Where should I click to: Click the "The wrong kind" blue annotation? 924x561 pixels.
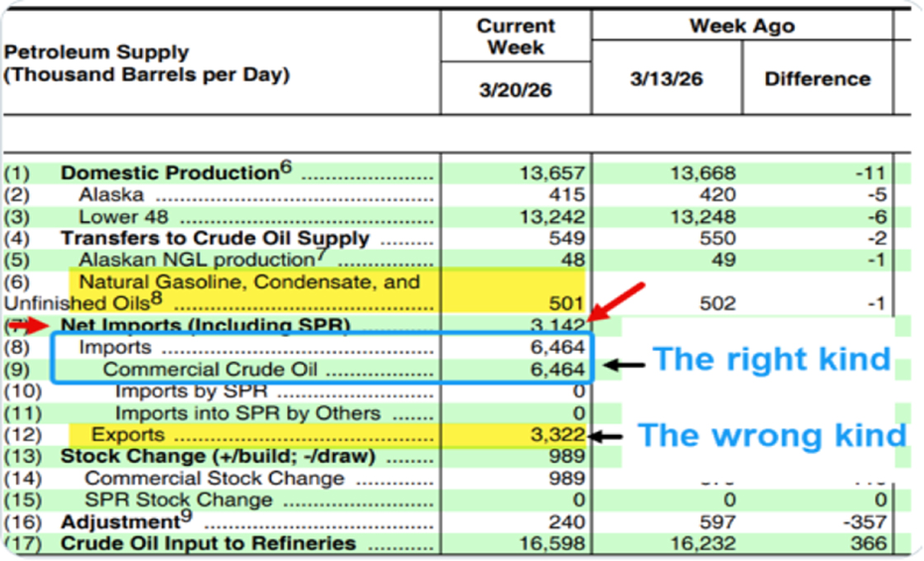pyautogui.click(x=772, y=436)
